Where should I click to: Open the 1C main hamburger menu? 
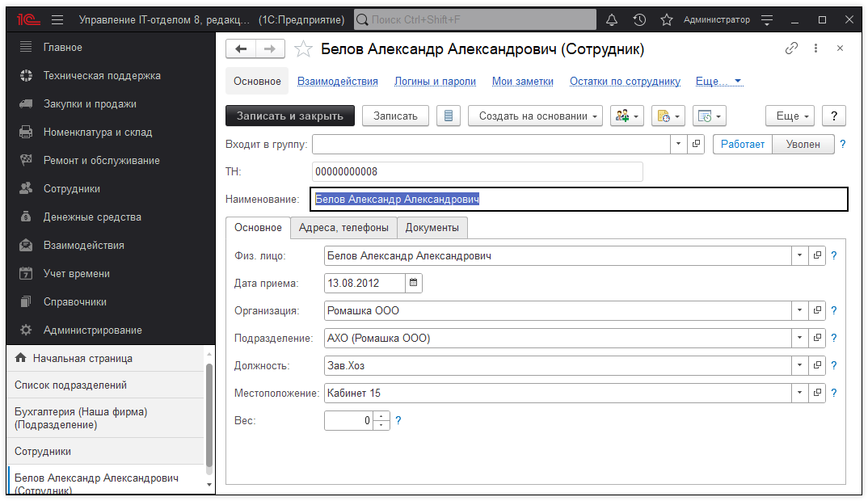coord(57,19)
